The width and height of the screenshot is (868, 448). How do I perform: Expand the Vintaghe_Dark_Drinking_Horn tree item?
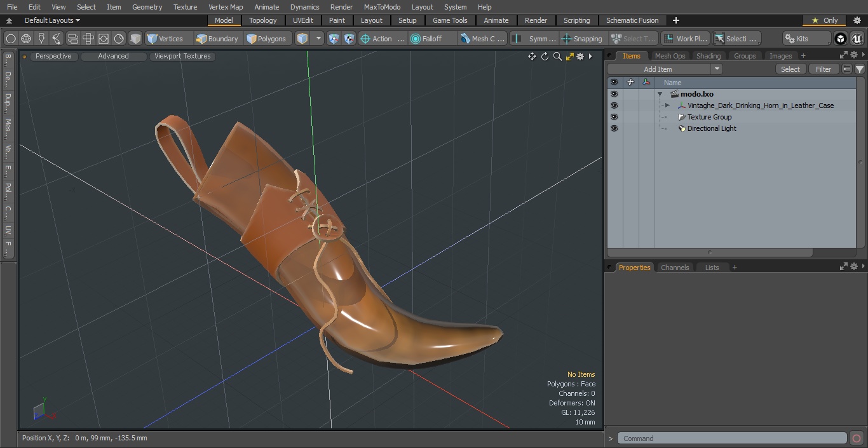(x=667, y=105)
